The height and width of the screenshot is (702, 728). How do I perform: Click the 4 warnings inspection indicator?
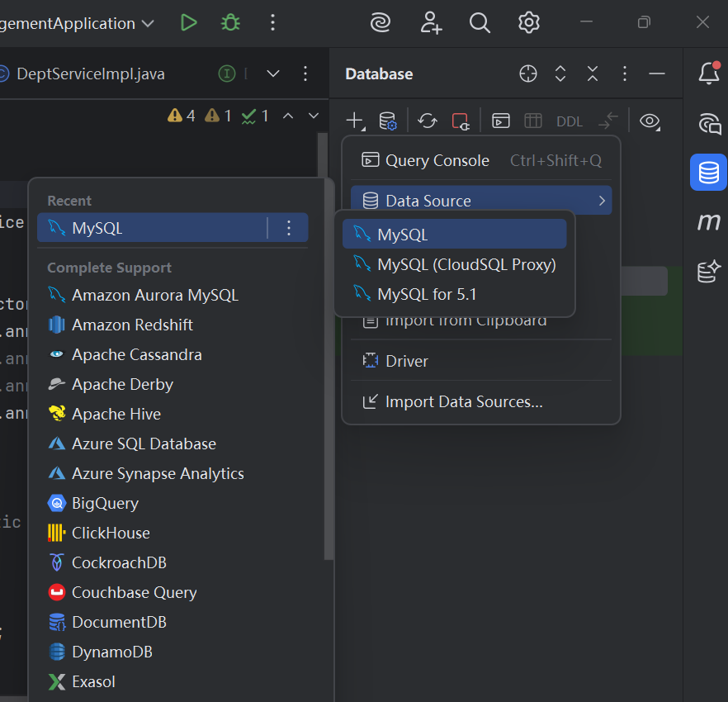point(182,116)
